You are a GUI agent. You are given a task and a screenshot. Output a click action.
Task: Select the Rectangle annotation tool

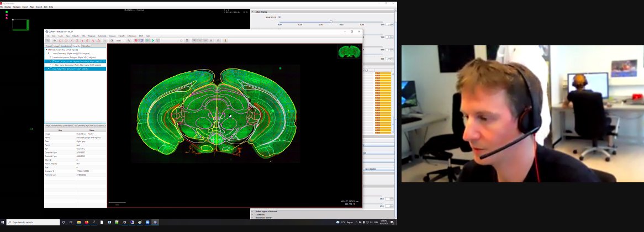(60, 41)
